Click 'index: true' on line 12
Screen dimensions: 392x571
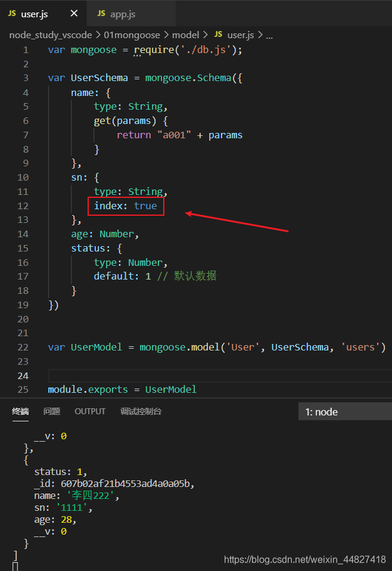pyautogui.click(x=126, y=206)
